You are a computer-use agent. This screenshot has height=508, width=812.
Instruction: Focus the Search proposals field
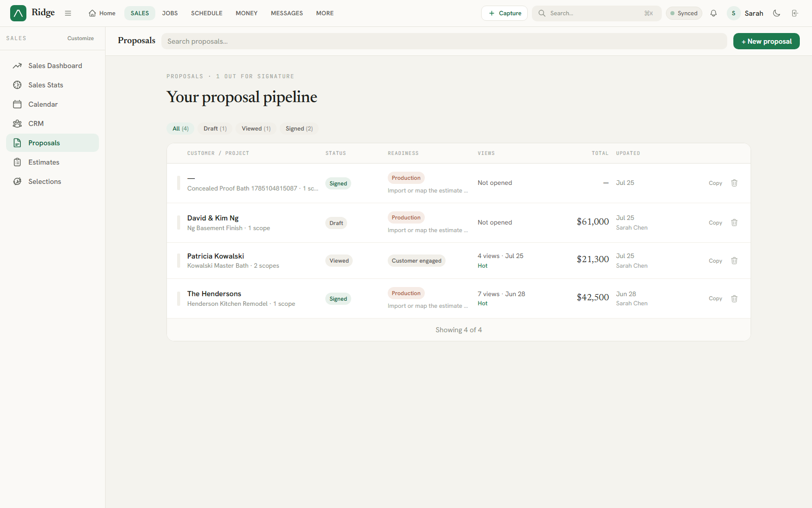tap(444, 41)
